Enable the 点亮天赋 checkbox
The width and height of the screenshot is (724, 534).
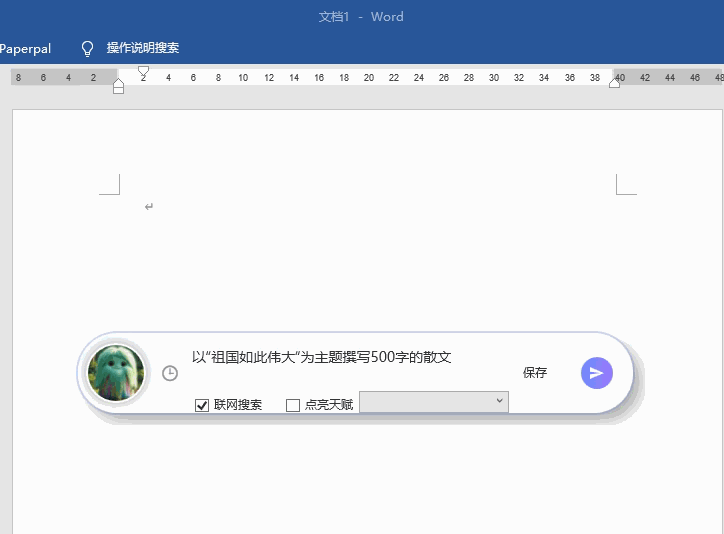click(x=293, y=405)
